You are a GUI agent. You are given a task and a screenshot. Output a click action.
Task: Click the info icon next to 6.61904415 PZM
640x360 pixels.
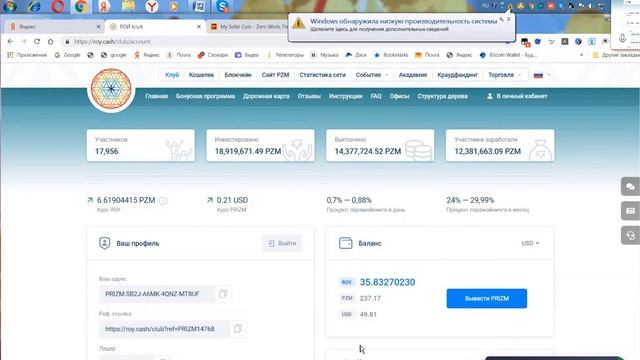click(x=163, y=200)
